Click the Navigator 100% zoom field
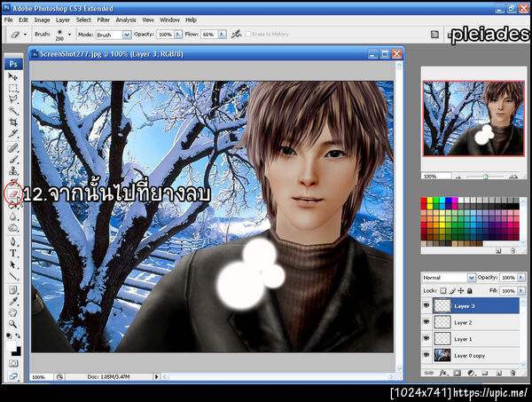Viewport: 532px width, 402px height. point(436,177)
